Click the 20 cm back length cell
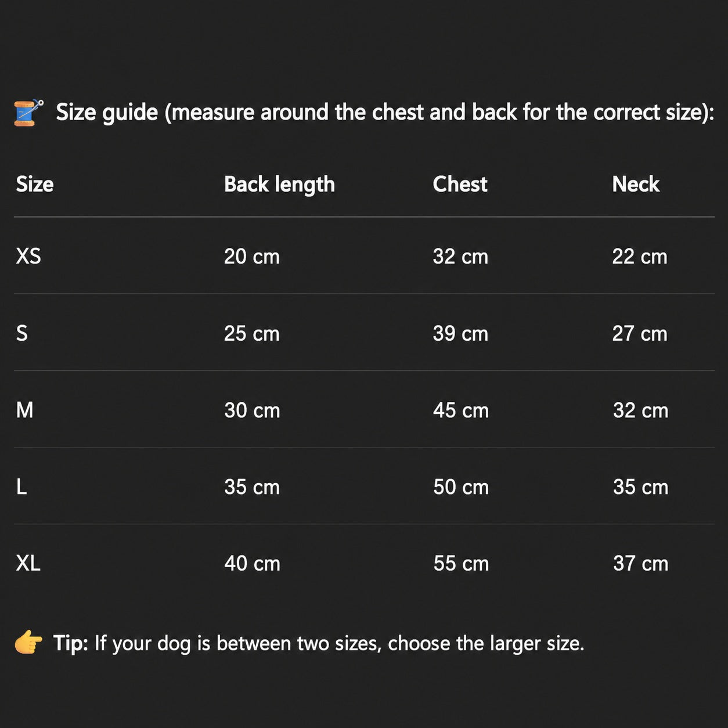 point(252,256)
